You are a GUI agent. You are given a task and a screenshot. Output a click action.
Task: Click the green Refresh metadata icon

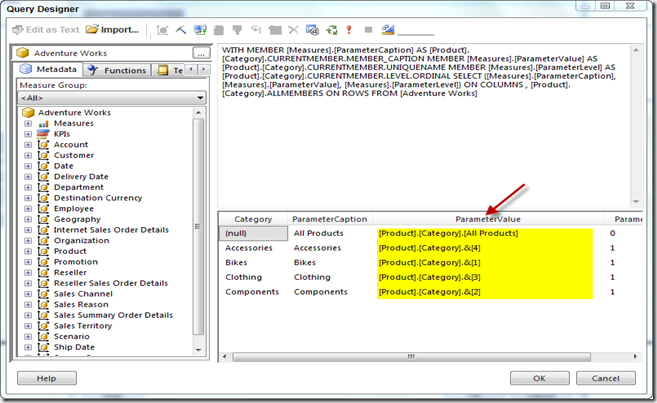(x=332, y=30)
